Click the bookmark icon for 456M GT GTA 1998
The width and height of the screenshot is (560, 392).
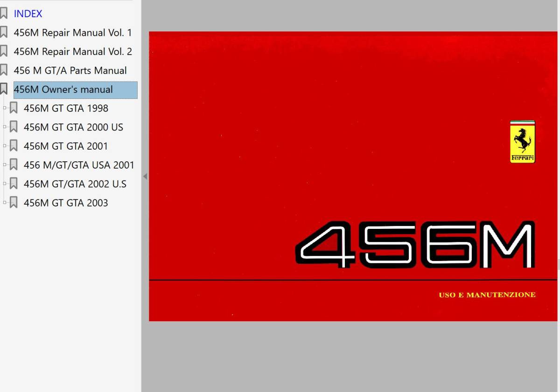[x=14, y=108]
